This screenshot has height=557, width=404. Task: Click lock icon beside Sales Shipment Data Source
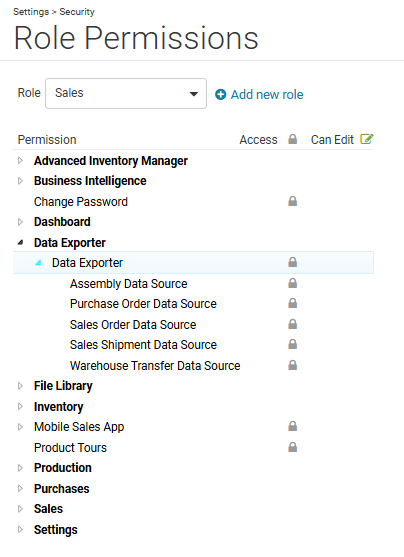[x=292, y=344]
